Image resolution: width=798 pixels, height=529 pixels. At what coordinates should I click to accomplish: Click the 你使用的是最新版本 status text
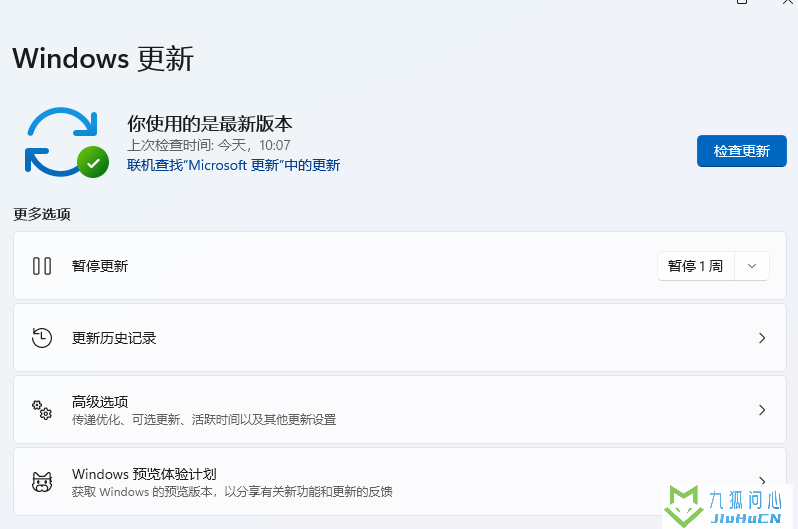pyautogui.click(x=210, y=124)
